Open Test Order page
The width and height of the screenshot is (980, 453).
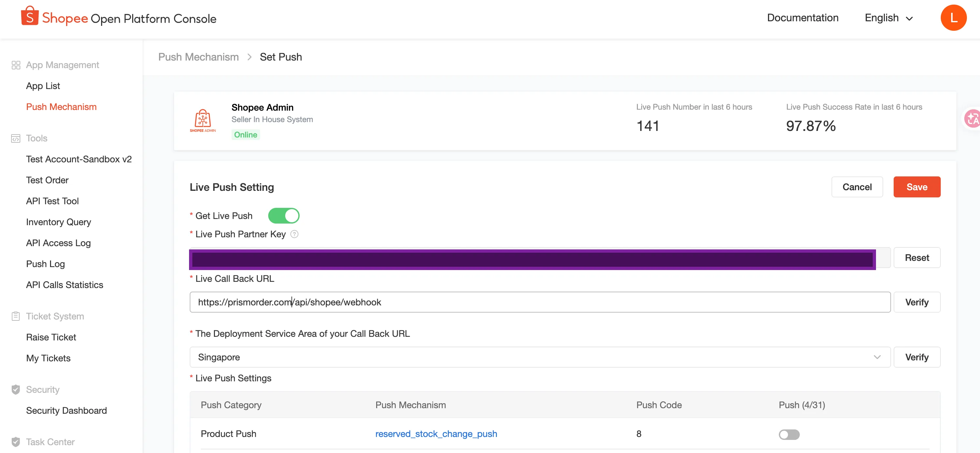pyautogui.click(x=47, y=180)
